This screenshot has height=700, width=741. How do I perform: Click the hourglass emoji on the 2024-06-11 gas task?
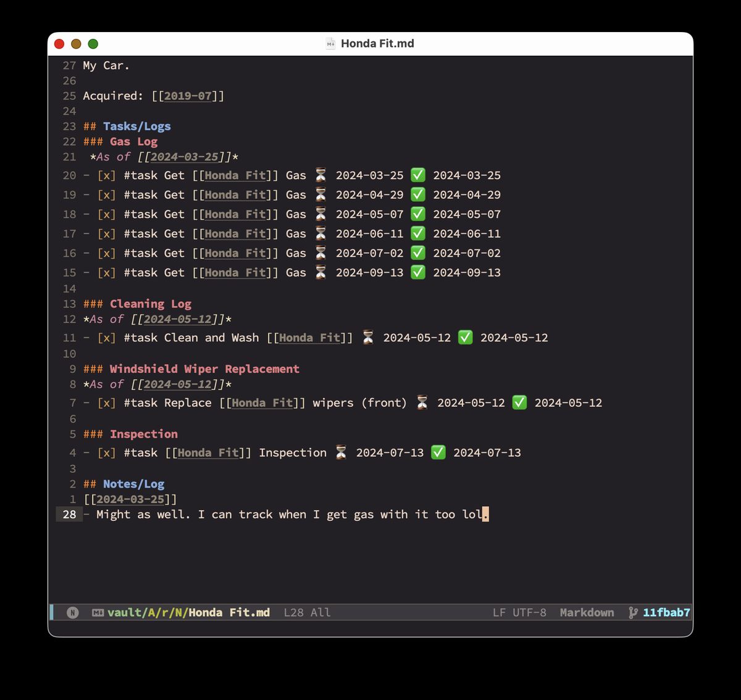click(x=320, y=233)
